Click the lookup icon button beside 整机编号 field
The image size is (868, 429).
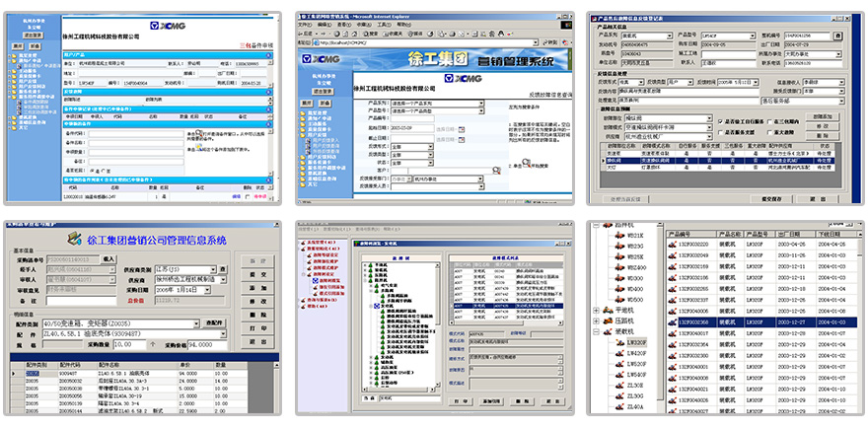(x=838, y=36)
